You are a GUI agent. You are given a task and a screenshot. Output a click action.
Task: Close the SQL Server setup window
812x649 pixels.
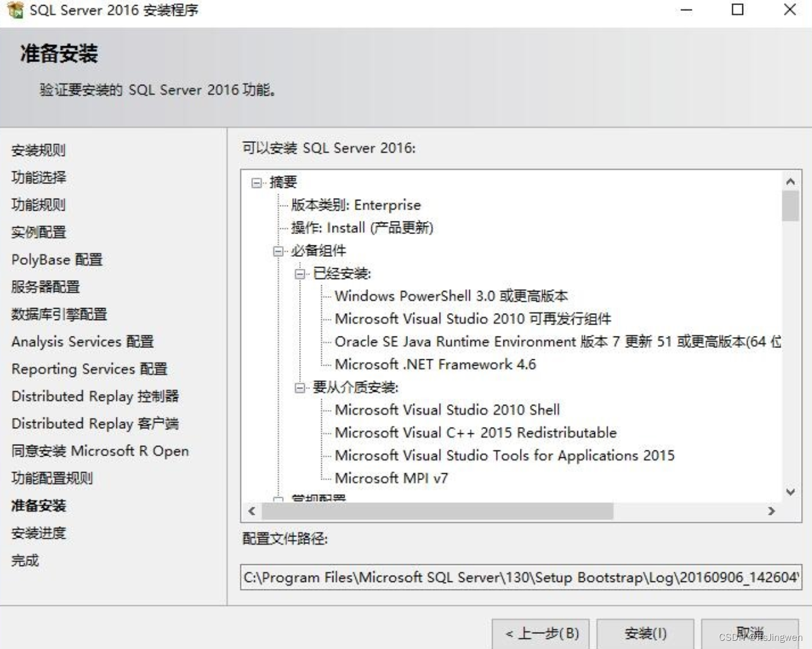790,10
